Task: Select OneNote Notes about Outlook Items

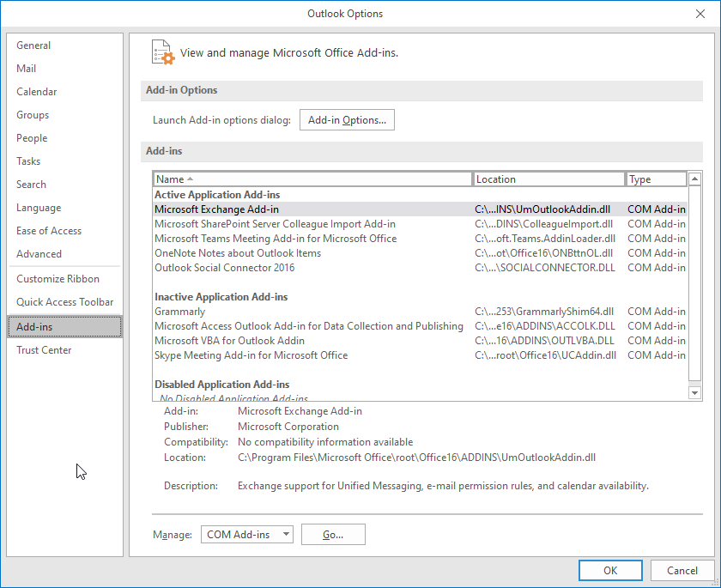Action: coord(421,253)
